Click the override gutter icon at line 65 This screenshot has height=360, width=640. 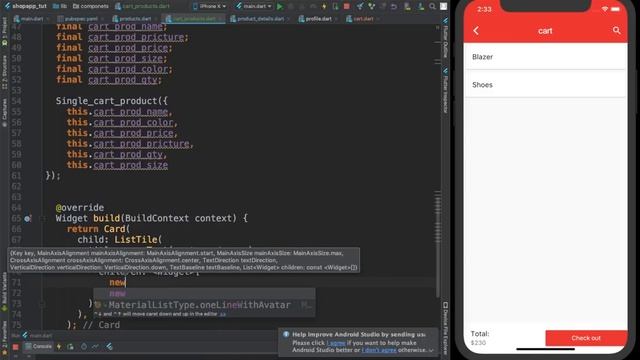click(x=27, y=218)
